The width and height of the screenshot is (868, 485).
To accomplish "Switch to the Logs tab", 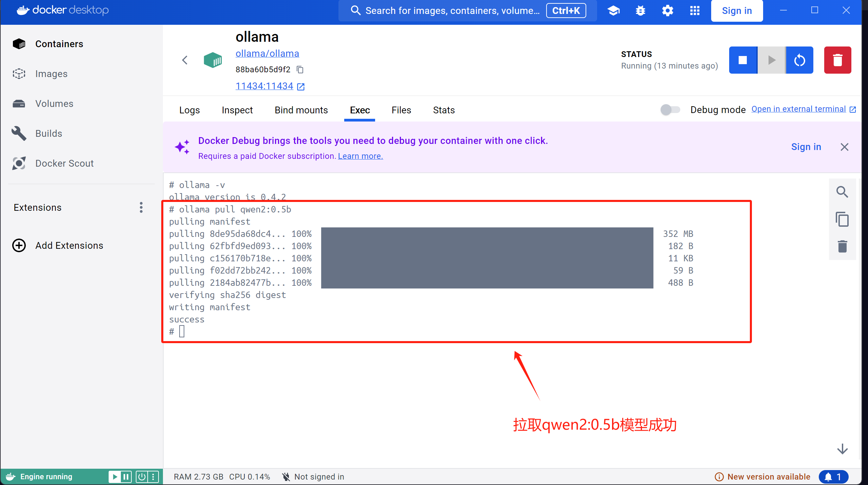I will coord(189,110).
